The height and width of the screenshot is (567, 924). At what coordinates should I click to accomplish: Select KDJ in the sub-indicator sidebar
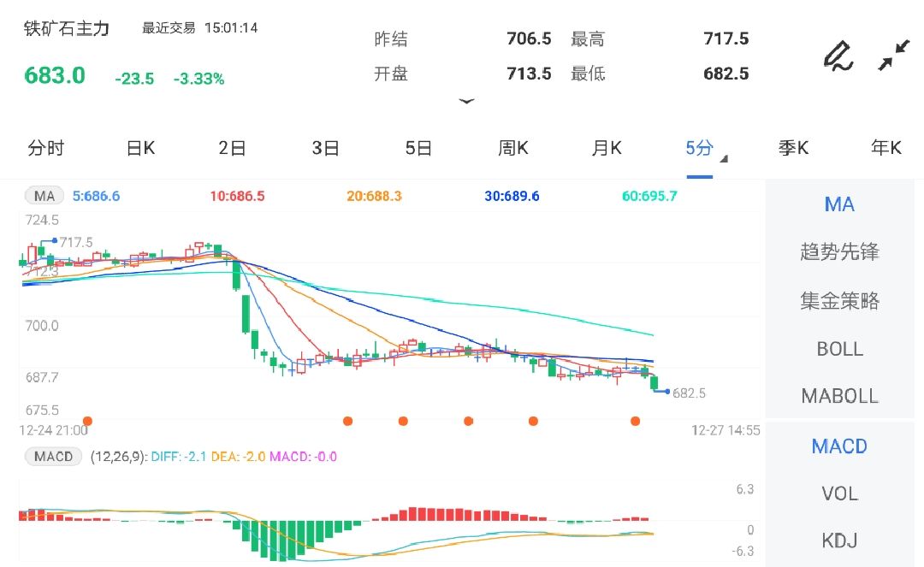[x=839, y=540]
